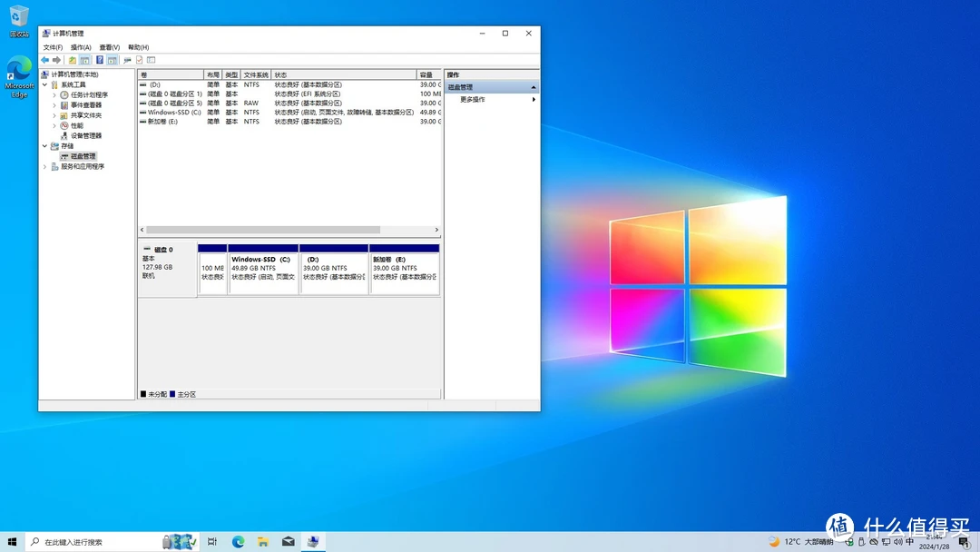Collapse the 操作 panel's 磁盘管理 section
The height and width of the screenshot is (552, 980).
click(534, 87)
